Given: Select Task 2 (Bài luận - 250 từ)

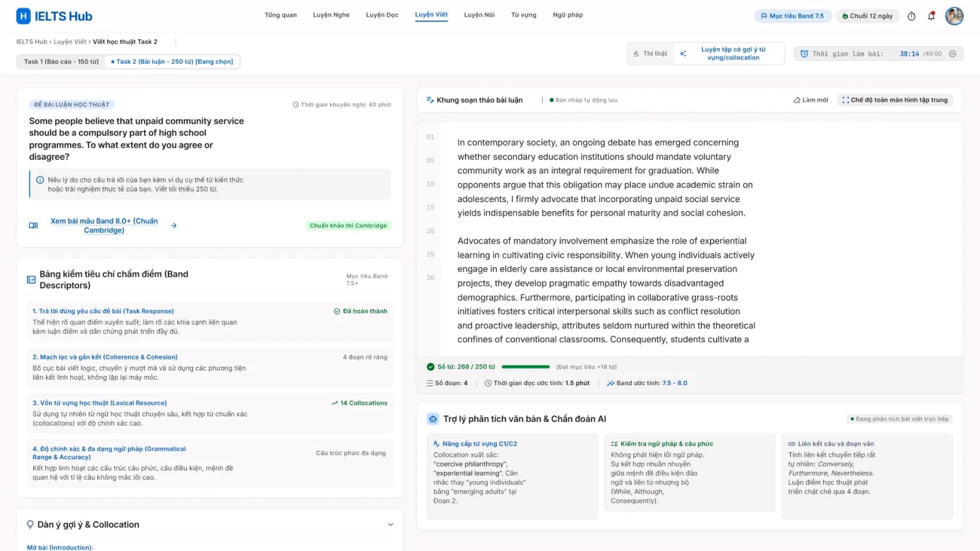Looking at the screenshot, I should (172, 61).
